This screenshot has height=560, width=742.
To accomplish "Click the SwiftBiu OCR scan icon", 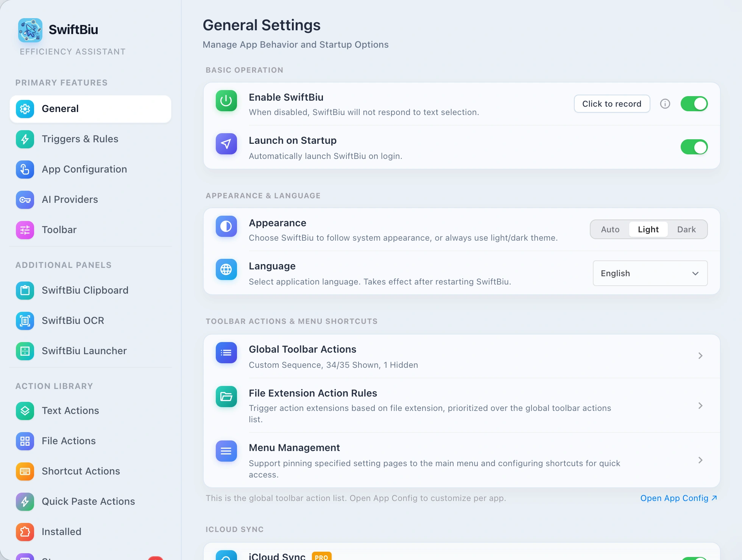I will click(25, 321).
